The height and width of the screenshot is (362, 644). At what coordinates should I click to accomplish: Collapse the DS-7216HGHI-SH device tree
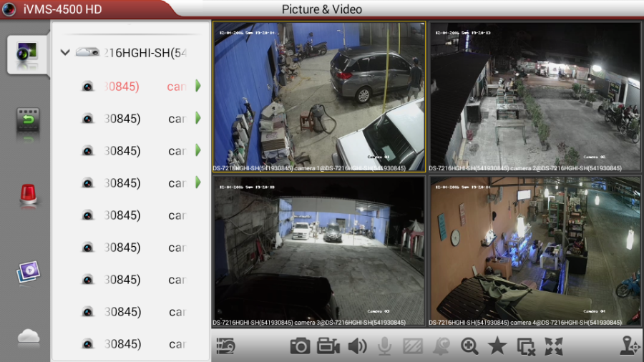(x=65, y=52)
